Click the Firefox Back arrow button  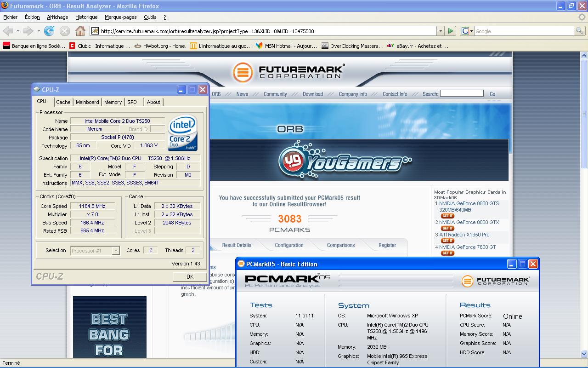point(8,31)
